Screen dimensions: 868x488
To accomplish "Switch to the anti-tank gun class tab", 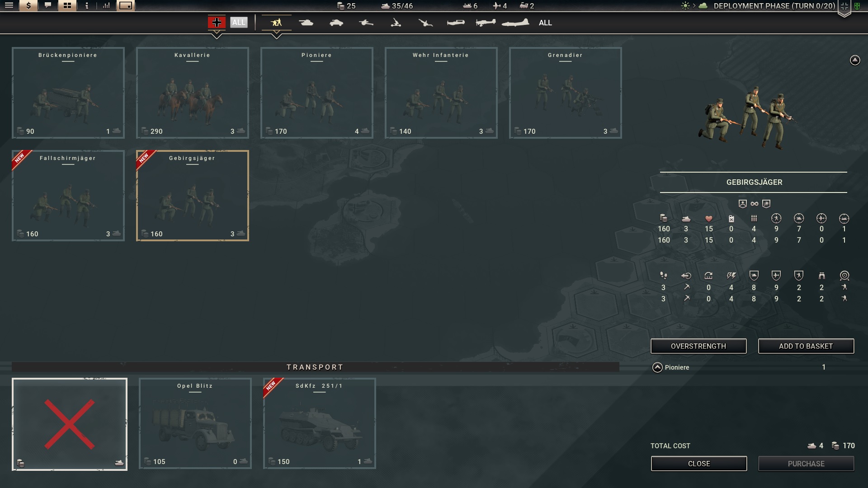I will 366,23.
